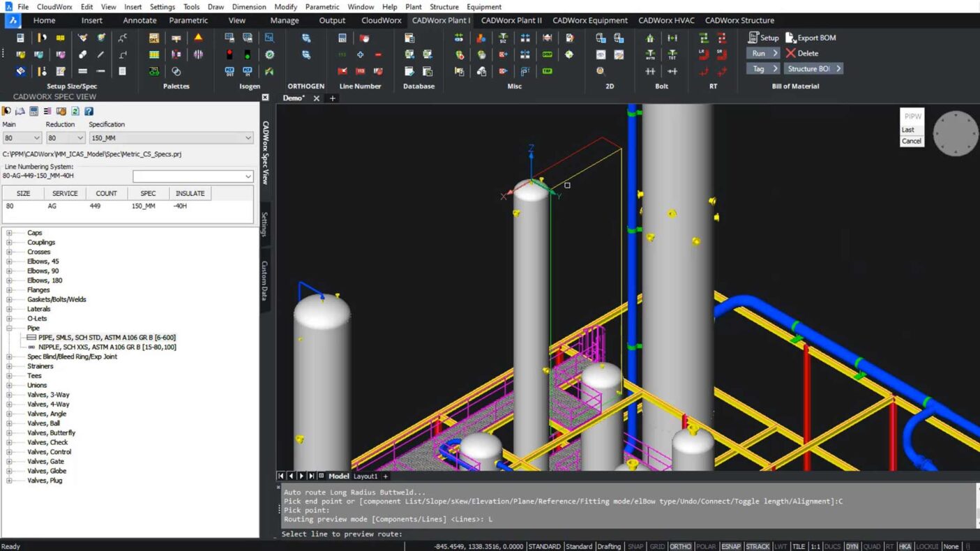Click the AUTO bolt icon in Bolt panel
980x551 pixels.
(650, 54)
